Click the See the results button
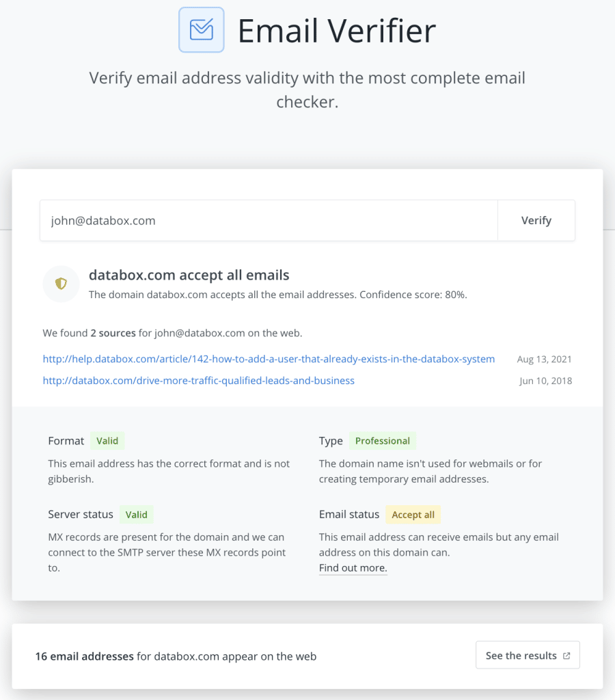Viewport: 615px width, 700px height. [528, 655]
